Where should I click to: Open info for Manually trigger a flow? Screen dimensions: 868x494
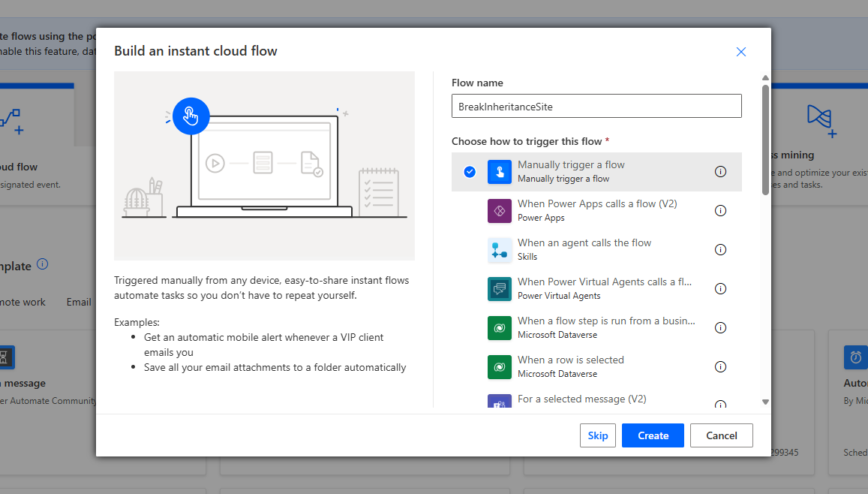coord(720,172)
